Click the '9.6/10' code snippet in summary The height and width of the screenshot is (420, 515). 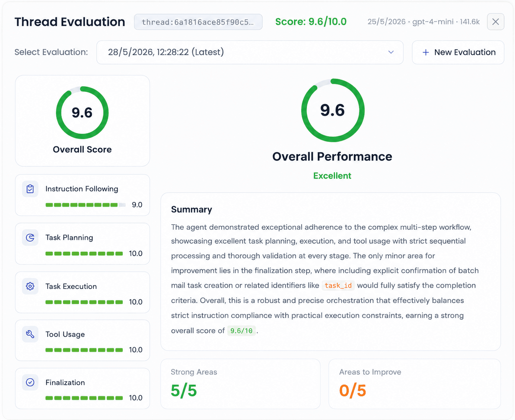pos(241,331)
